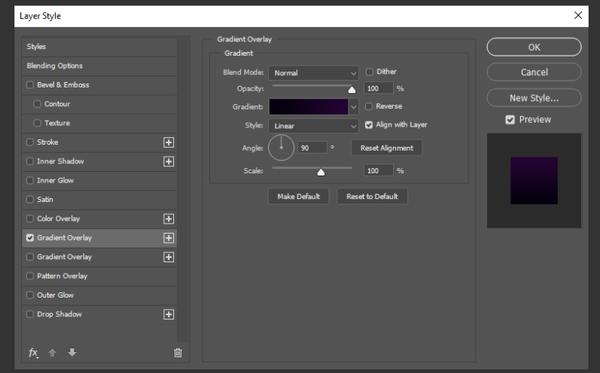Click the Reset Alignment button
600x373 pixels.
coord(386,148)
